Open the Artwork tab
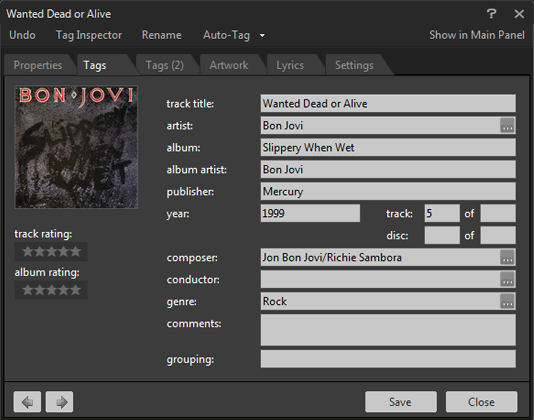The width and height of the screenshot is (534, 420). (229, 65)
